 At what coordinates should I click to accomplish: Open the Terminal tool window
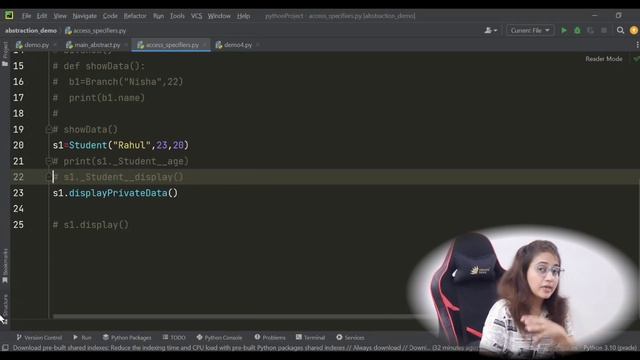pos(310,338)
